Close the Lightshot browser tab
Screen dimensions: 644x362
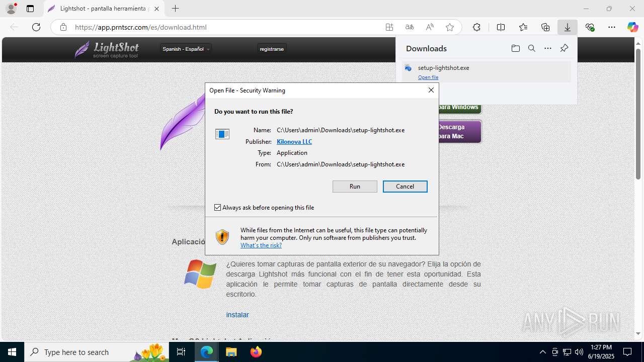156,9
